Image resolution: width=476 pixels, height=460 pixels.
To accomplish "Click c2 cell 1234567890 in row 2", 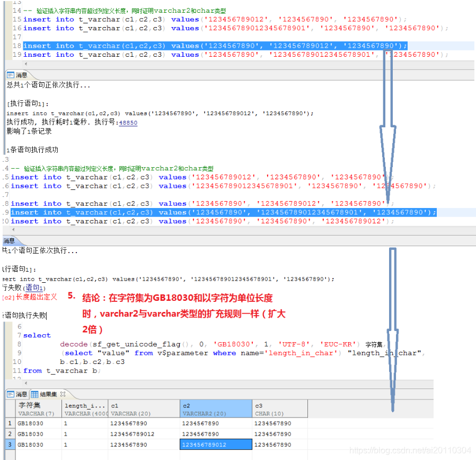I will [216, 434].
